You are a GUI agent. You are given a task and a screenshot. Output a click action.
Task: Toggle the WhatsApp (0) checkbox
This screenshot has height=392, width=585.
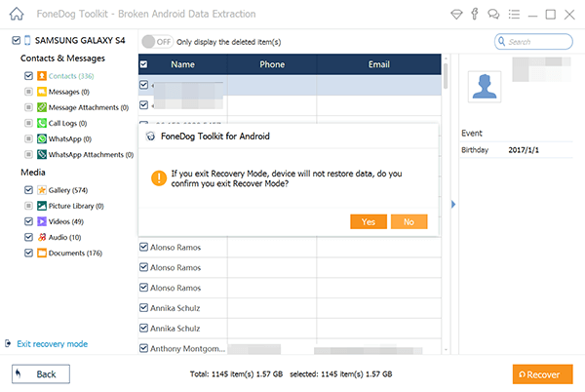coord(28,138)
